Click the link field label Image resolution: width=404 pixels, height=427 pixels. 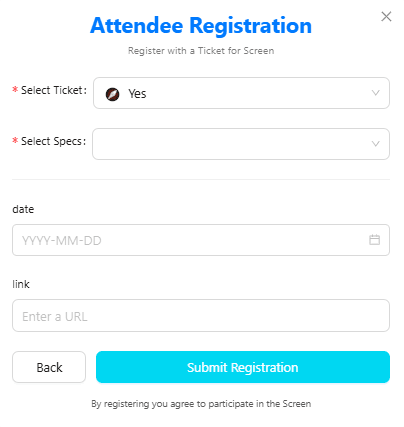click(21, 284)
